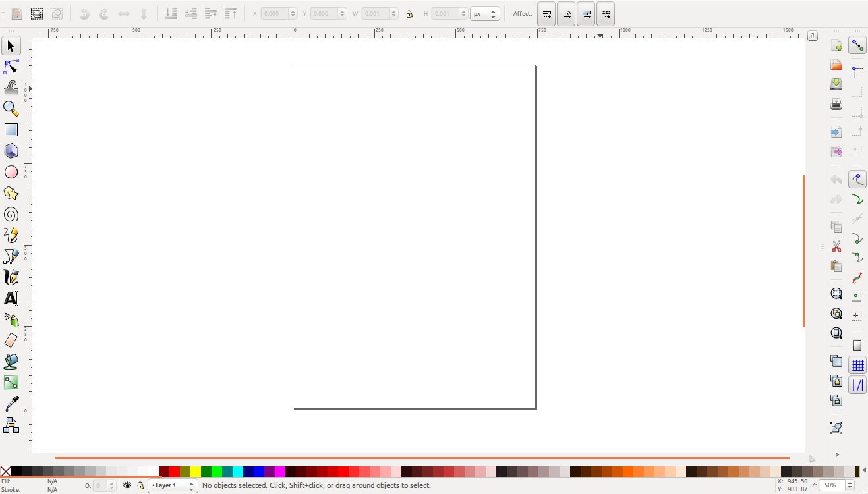Screen dimensions: 868x494
Task: Zoom to fit drawing icon
Action: click(x=836, y=314)
